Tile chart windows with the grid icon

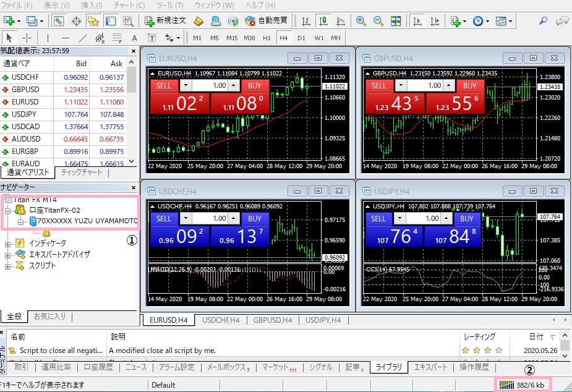point(396,21)
